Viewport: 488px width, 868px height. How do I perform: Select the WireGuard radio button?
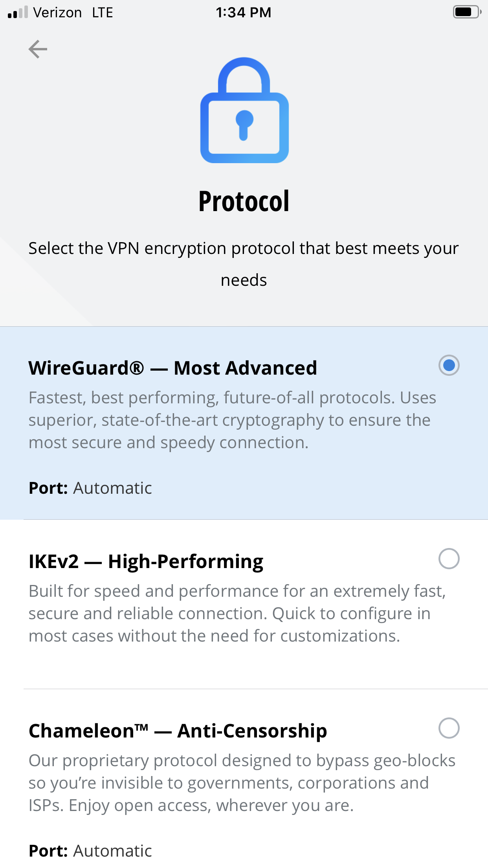449,365
